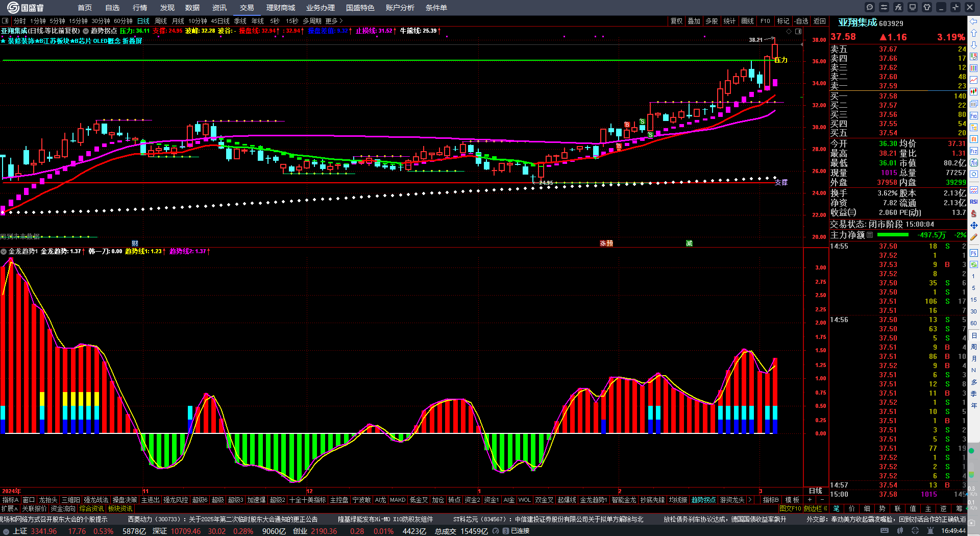Open the 交易 menu
The image size is (980, 536).
[x=247, y=8]
